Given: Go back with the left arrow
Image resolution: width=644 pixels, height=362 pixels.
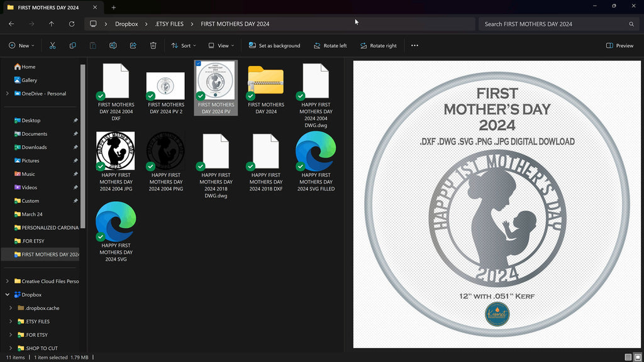Looking at the screenshot, I should point(11,24).
